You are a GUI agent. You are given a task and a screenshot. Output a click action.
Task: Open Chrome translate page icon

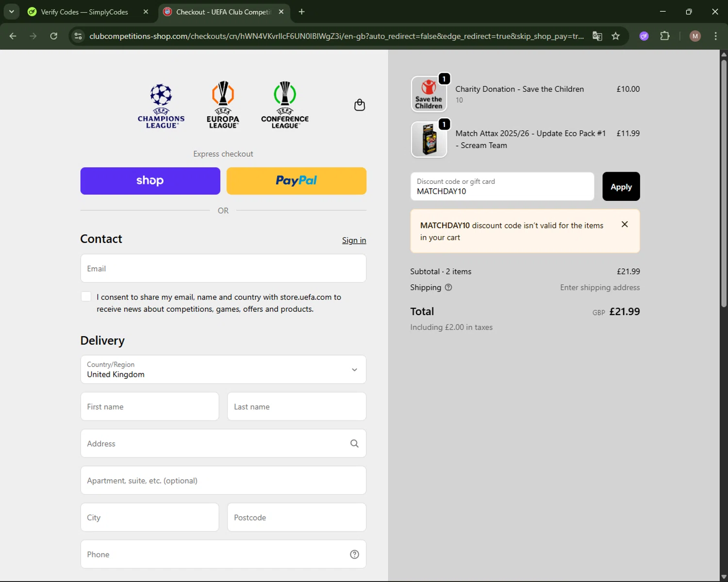pos(597,36)
